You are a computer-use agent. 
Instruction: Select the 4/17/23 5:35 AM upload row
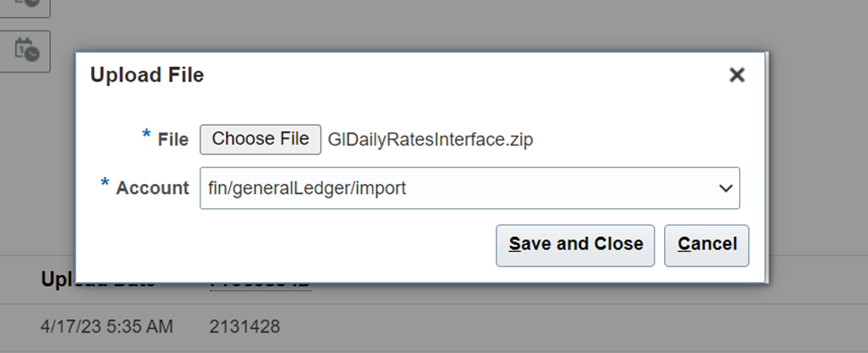point(434,326)
